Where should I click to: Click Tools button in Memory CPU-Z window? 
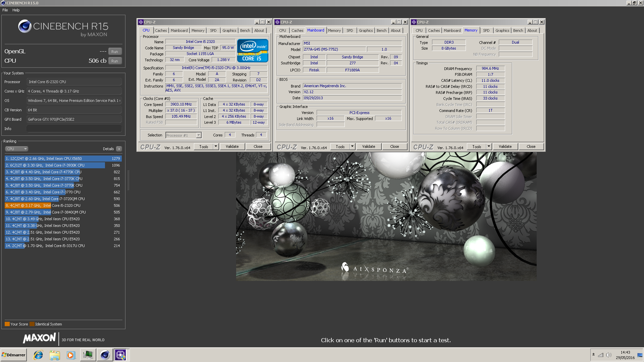477,146
